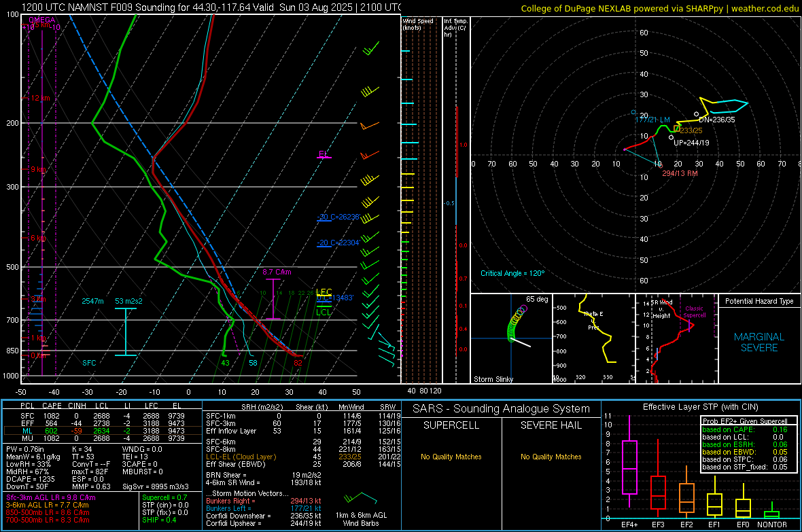Click the Critical Angle = 120° text

click(512, 273)
